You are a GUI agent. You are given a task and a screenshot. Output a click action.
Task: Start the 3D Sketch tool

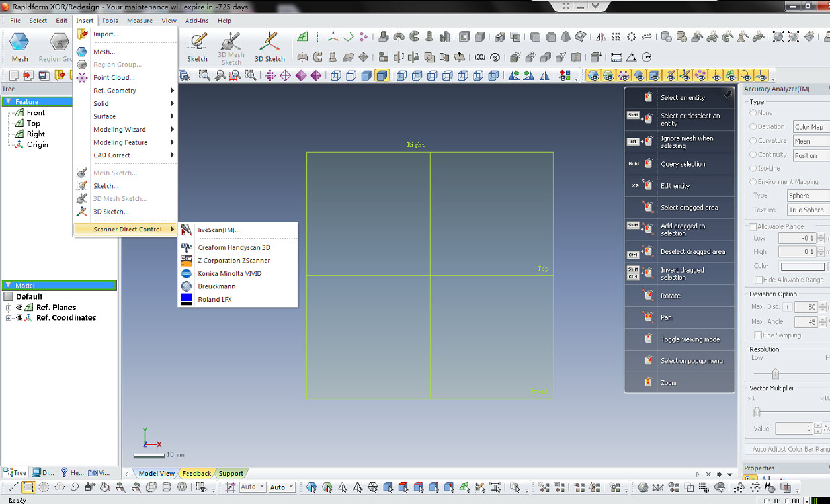[270, 46]
